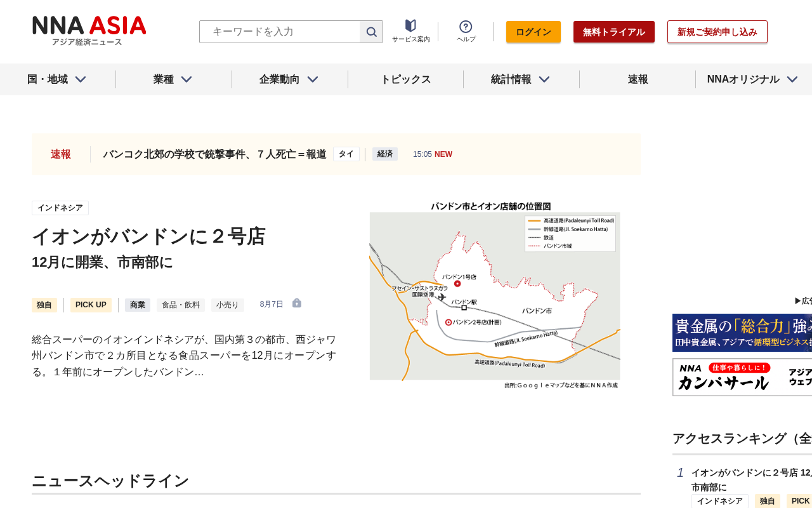Screen dimensions: 812x508
Task: Click the 独自 tag in the access ranking
Action: coord(768,501)
